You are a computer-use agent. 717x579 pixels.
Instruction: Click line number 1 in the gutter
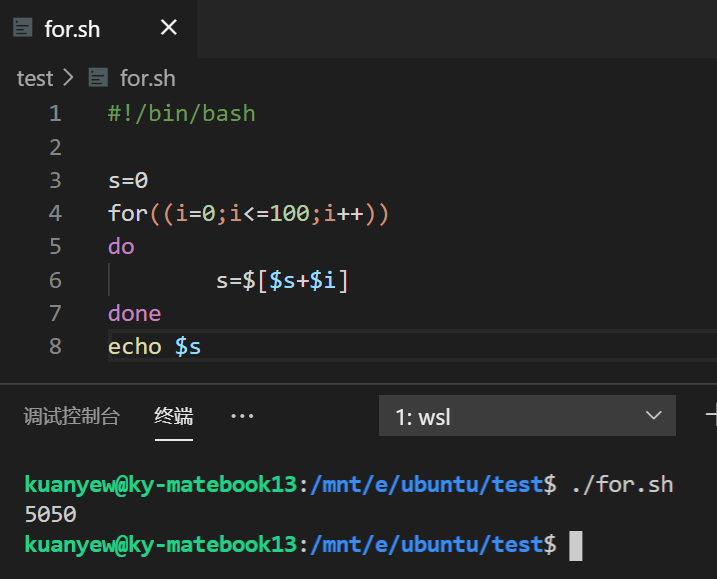(x=55, y=113)
